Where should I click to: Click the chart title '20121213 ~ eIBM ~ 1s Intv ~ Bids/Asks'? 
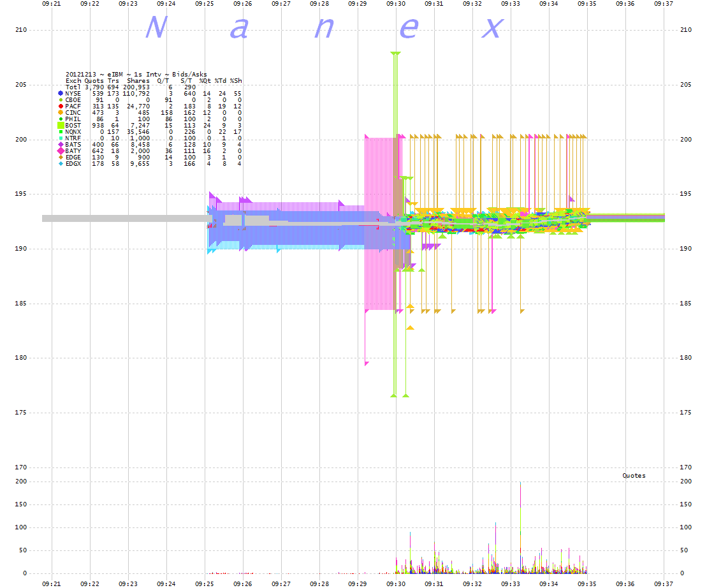point(136,75)
